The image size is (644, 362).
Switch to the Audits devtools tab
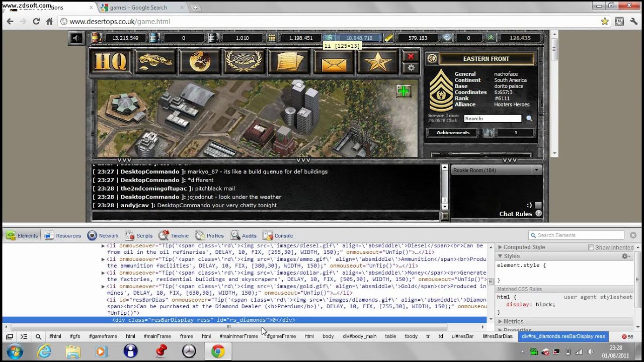click(x=244, y=235)
